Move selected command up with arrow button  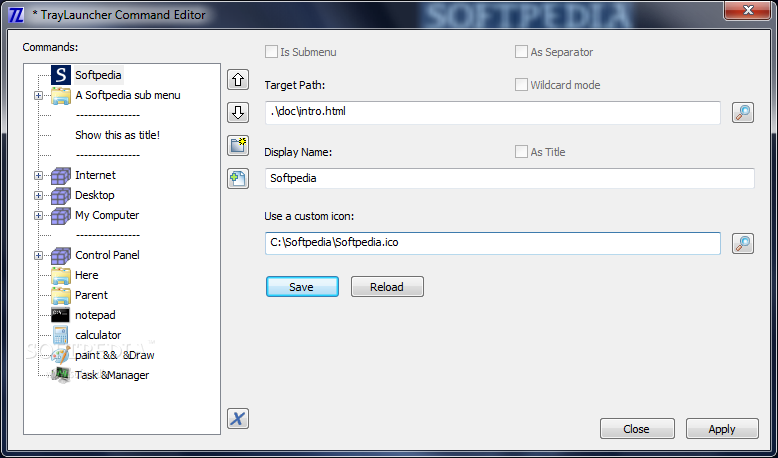point(238,79)
